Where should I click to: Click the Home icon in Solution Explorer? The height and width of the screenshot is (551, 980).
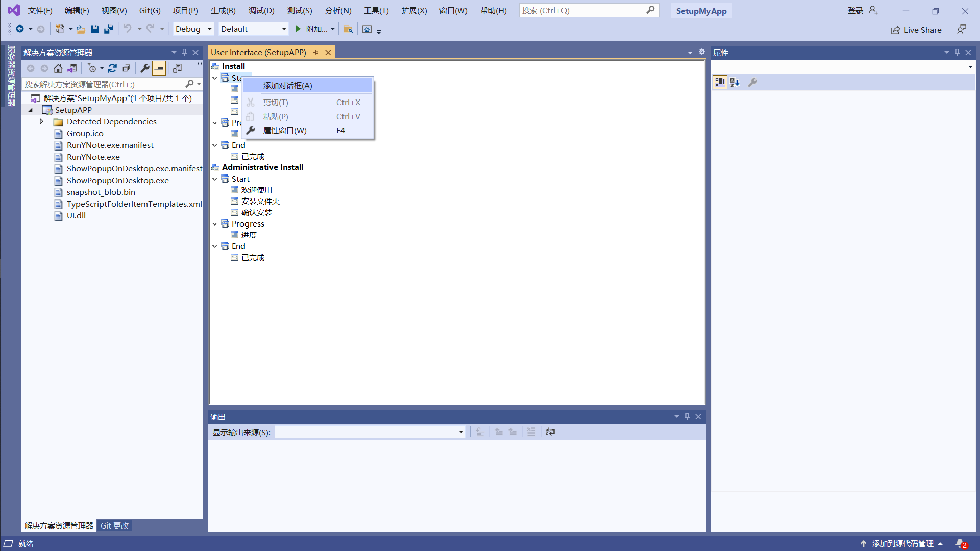click(58, 68)
